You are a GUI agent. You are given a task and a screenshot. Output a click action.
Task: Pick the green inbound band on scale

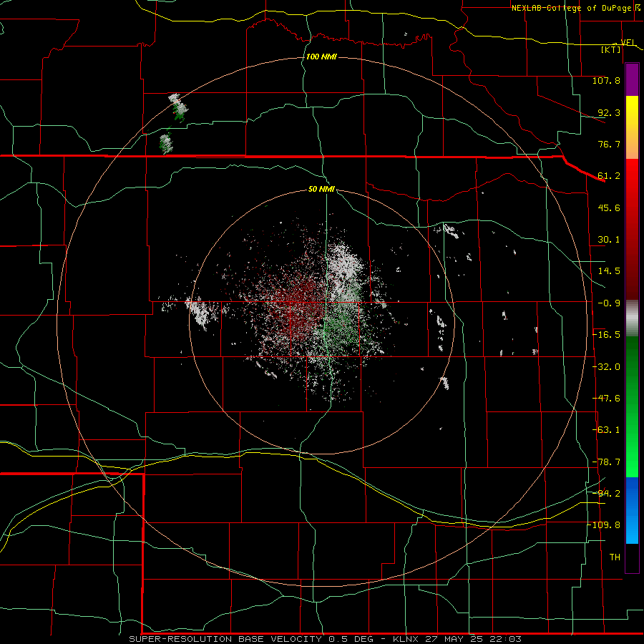tap(632, 406)
